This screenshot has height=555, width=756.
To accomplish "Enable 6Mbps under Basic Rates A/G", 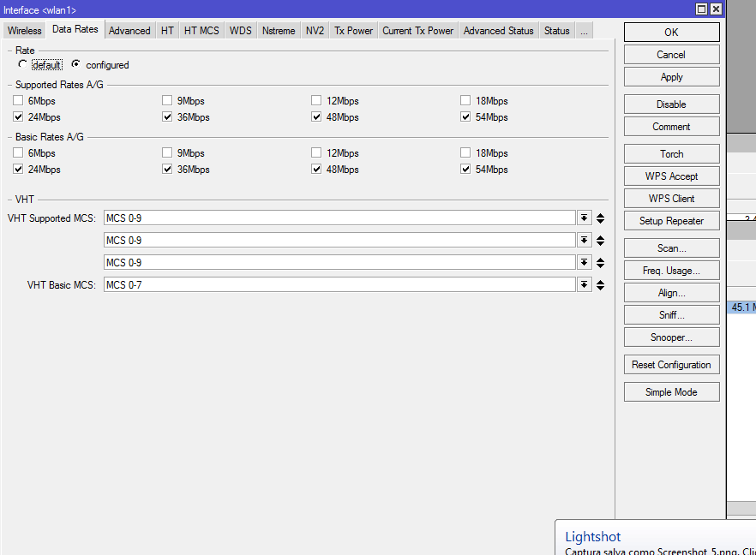I will (18, 152).
